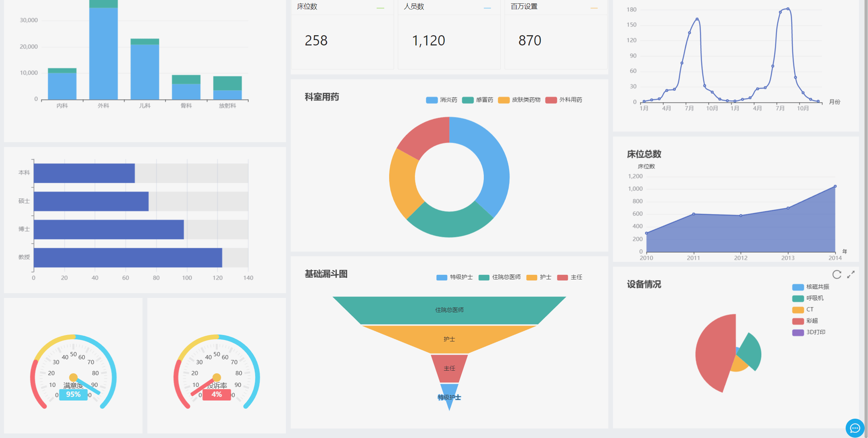
Task: Toggle 护士 legend in funnel chart
Action: (539, 277)
